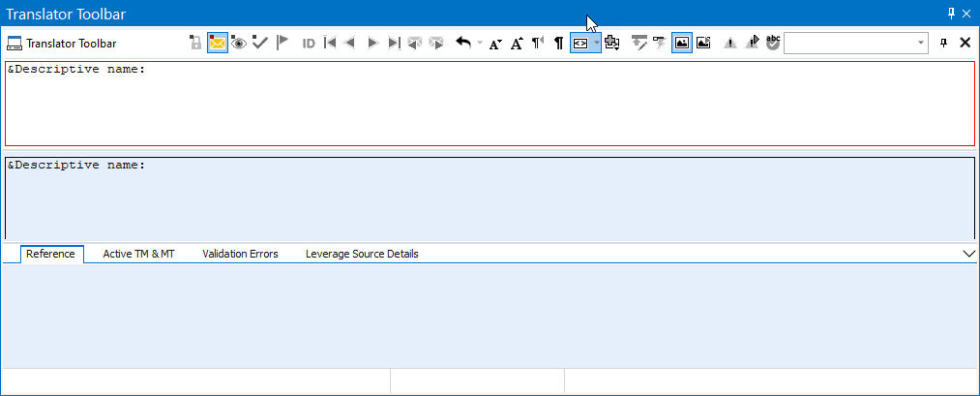Click the undo arrow icon
The width and height of the screenshot is (980, 396).
[463, 43]
